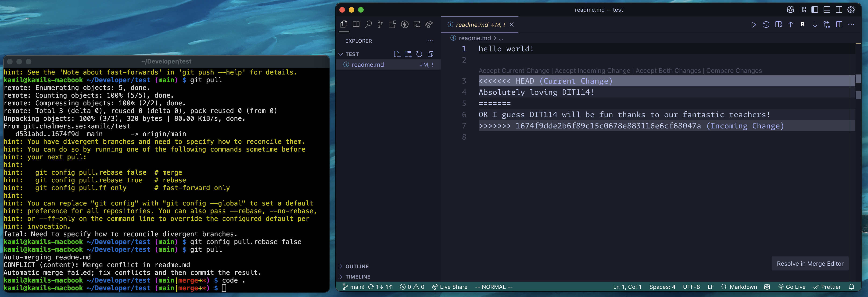Open the Extensions view
This screenshot has height=297, width=868.
392,24
